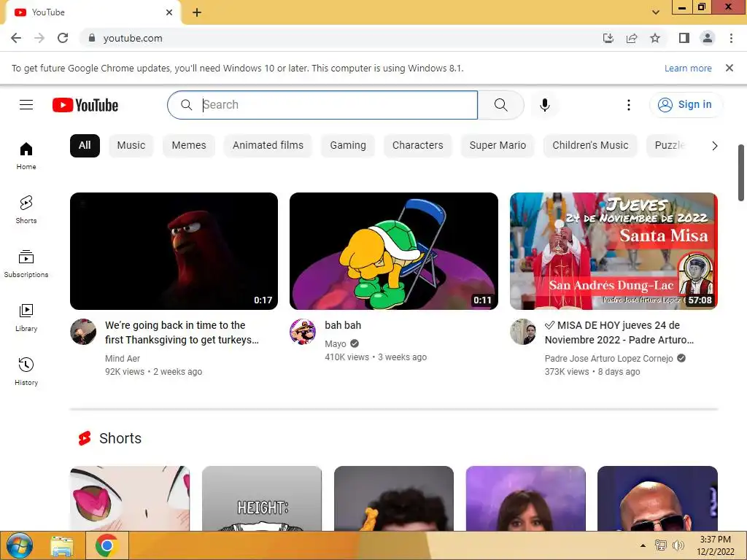
Task: Open the Chrome profile avatar
Action: [x=708, y=38]
